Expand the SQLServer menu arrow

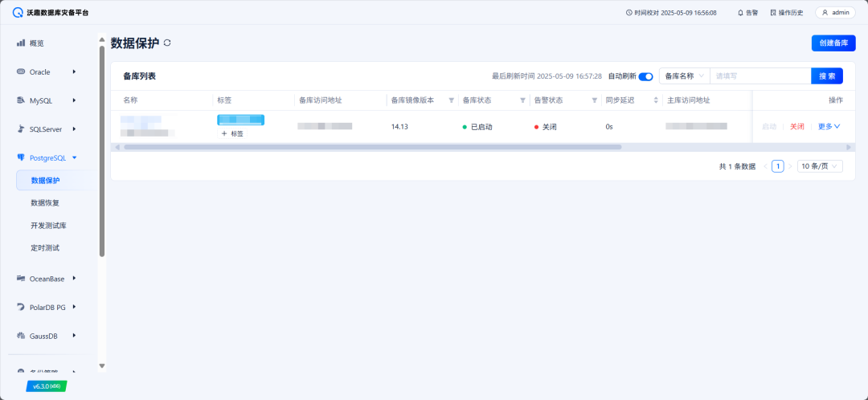click(74, 129)
